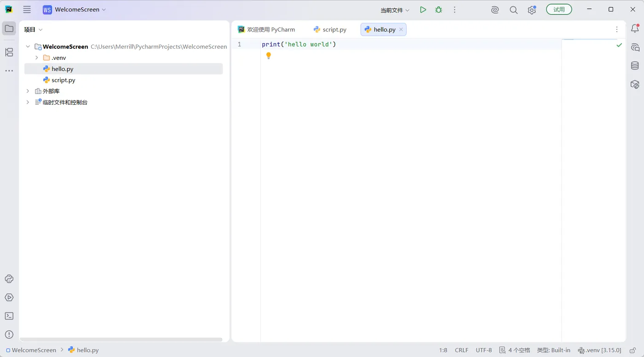Screen dimensions: 644x357
Task: Expand the 外部库 node
Action: tap(28, 91)
